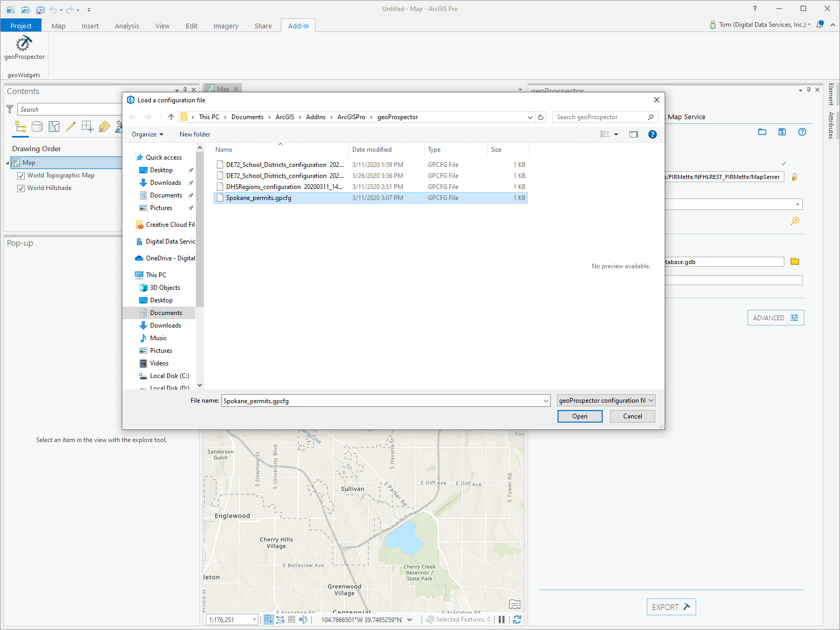Click the New folder button
The width and height of the screenshot is (840, 630).
(x=195, y=134)
